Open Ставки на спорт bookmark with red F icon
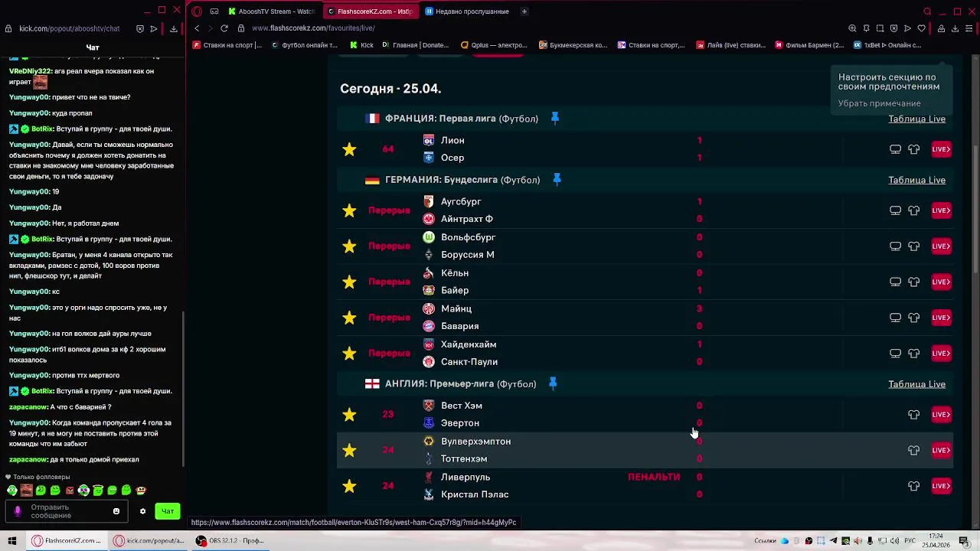This screenshot has height=551, width=980. pyautogui.click(x=227, y=45)
